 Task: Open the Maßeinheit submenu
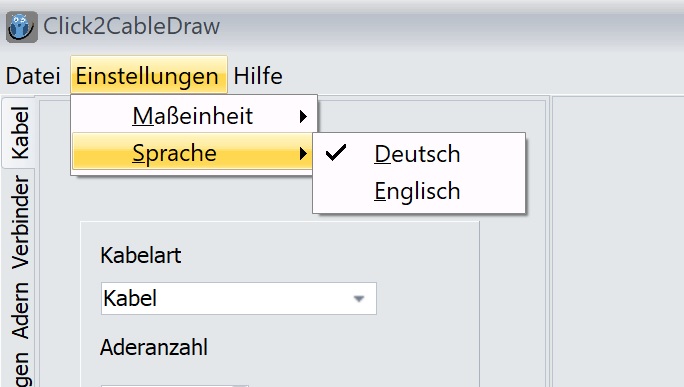click(x=194, y=116)
